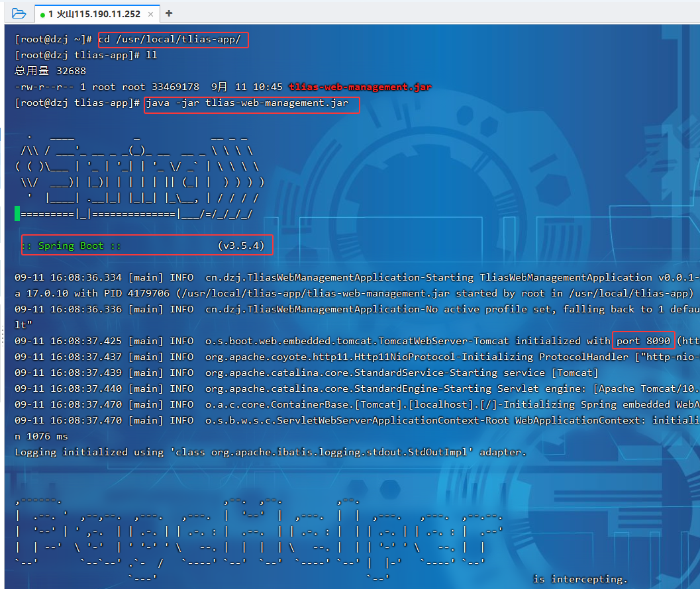The height and width of the screenshot is (589, 700).
Task: Click the '总用量 32688' output line
Action: point(50,71)
